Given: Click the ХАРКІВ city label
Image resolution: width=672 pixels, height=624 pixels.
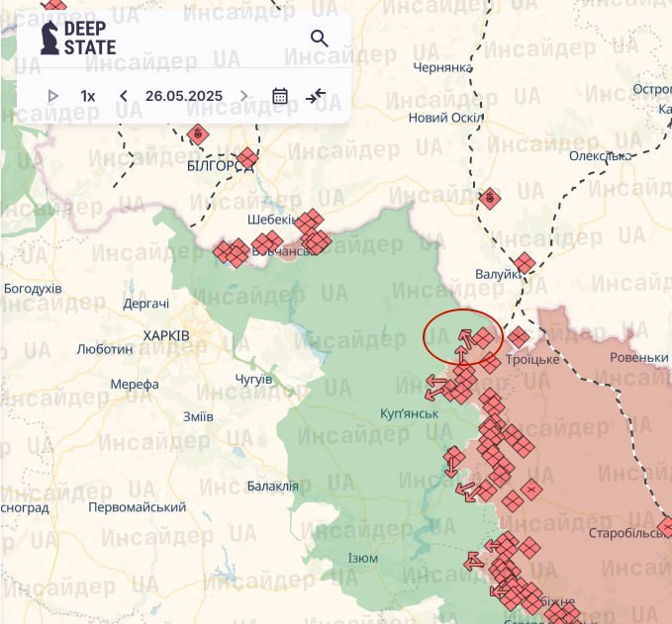Looking at the screenshot, I should coord(166,336).
